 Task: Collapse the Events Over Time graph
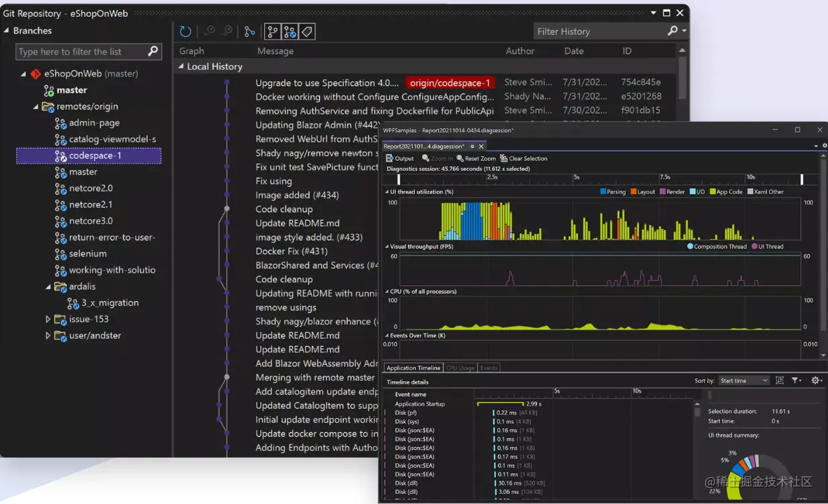(387, 335)
